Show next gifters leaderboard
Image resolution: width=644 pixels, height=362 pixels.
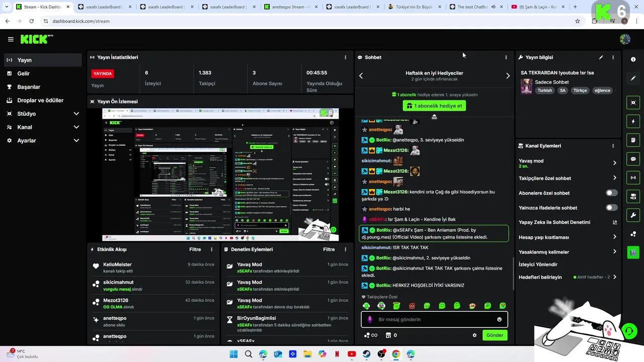(508, 76)
